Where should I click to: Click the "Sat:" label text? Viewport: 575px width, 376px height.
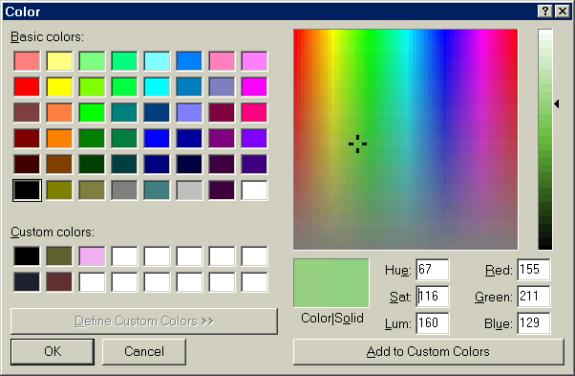(x=400, y=297)
